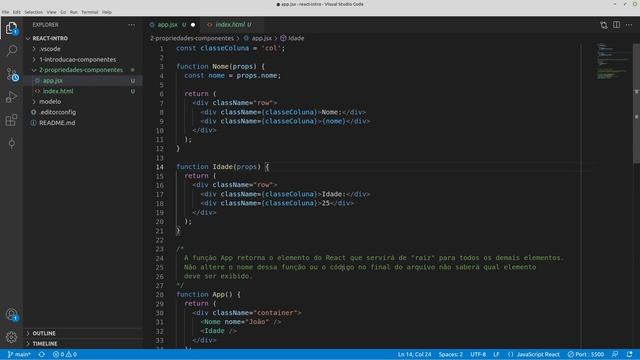Image resolution: width=640 pixels, height=360 pixels.
Task: Switch to the app.jsx editor tab
Action: [x=168, y=25]
